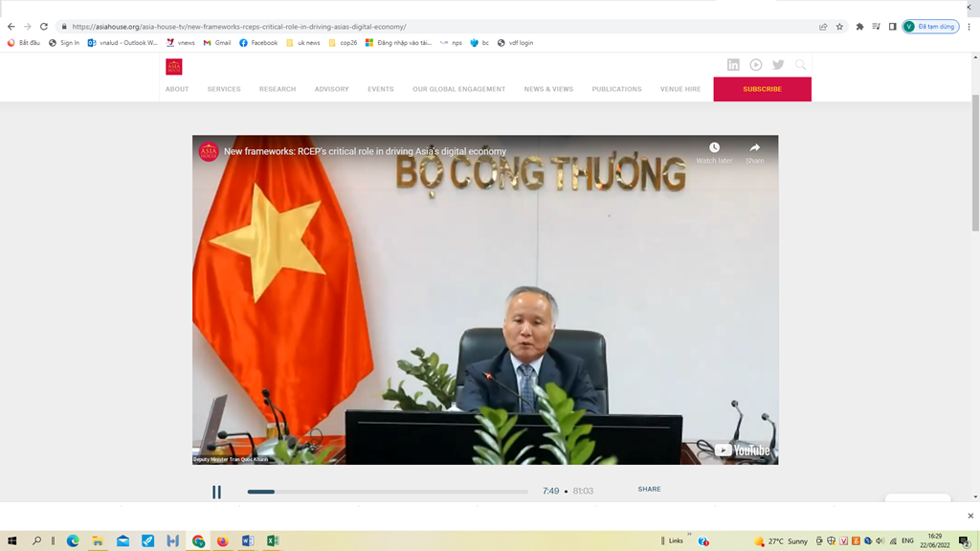Screen dimensions: 980x551
Task: Open the Research menu item
Action: (278, 89)
